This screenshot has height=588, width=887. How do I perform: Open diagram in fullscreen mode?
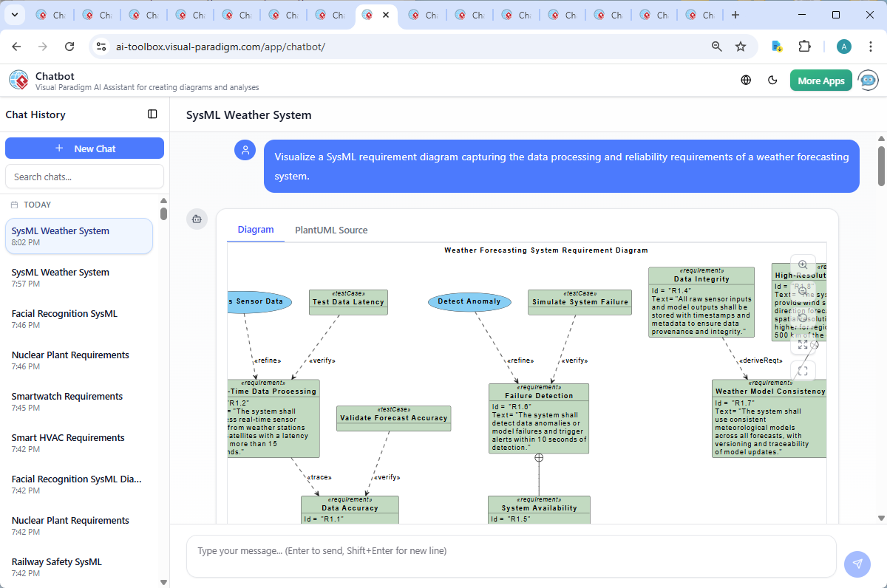pos(803,371)
